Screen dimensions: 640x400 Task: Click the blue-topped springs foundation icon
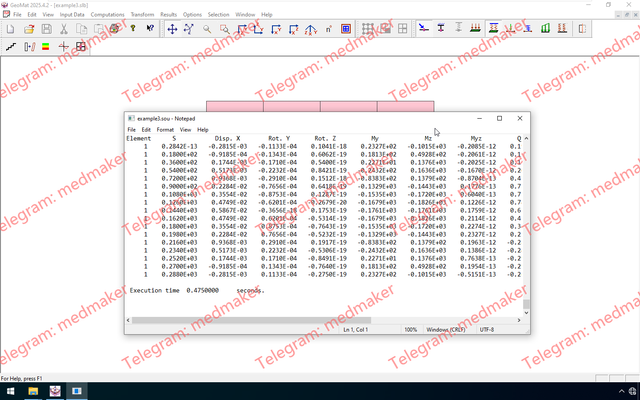pyautogui.click(x=493, y=29)
